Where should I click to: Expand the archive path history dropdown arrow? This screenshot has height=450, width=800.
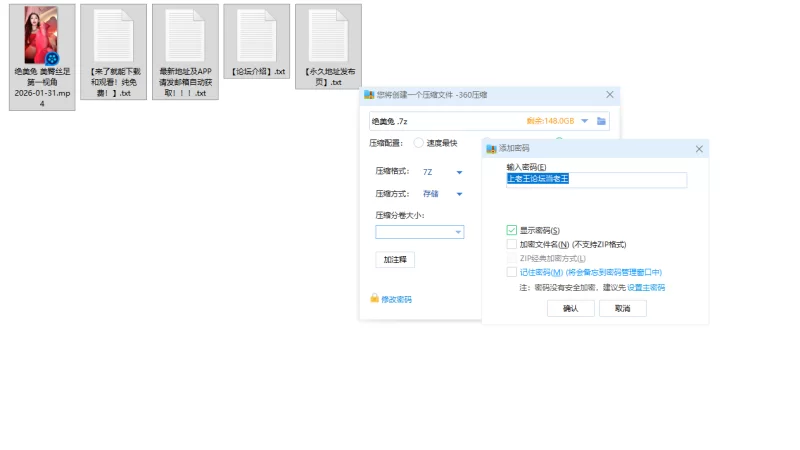point(585,121)
